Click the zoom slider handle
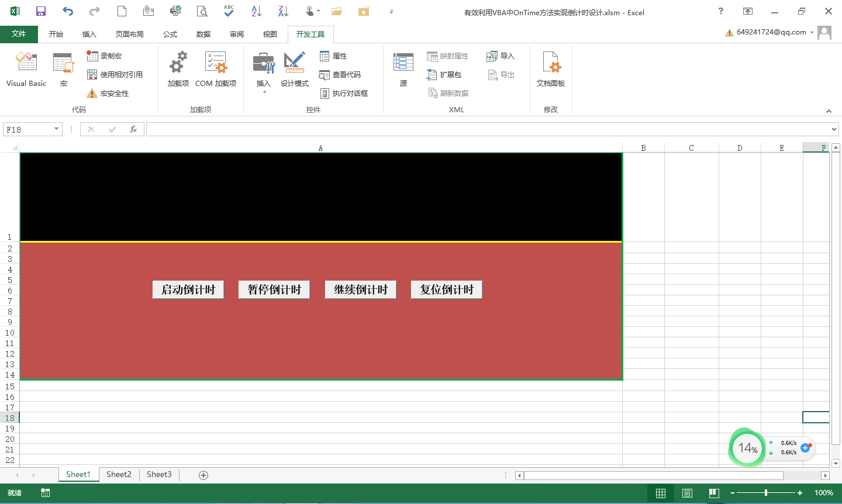 (766, 493)
